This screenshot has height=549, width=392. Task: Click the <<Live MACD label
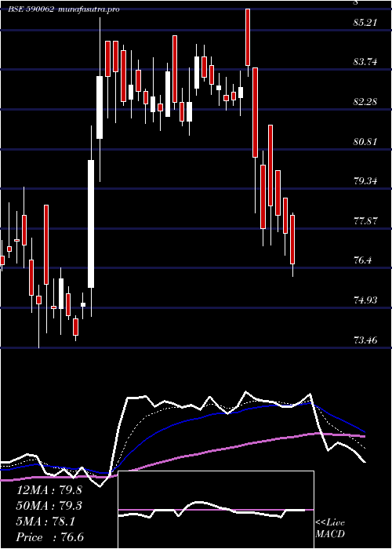click(330, 529)
